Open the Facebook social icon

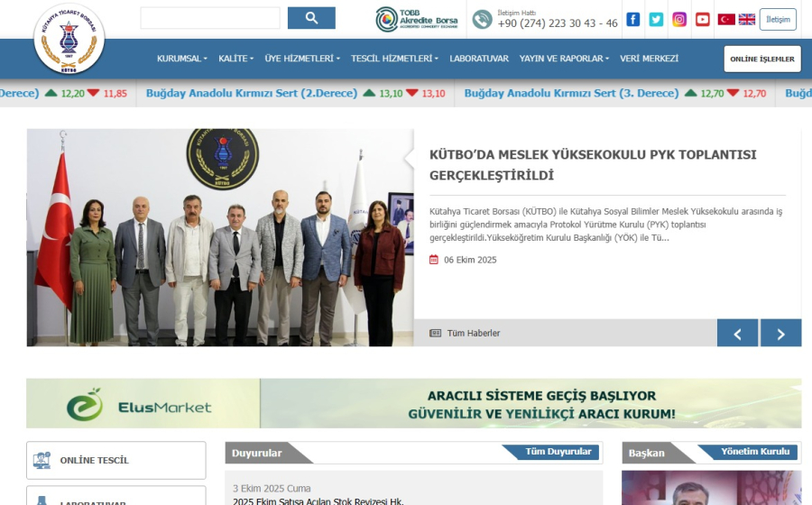[633, 19]
